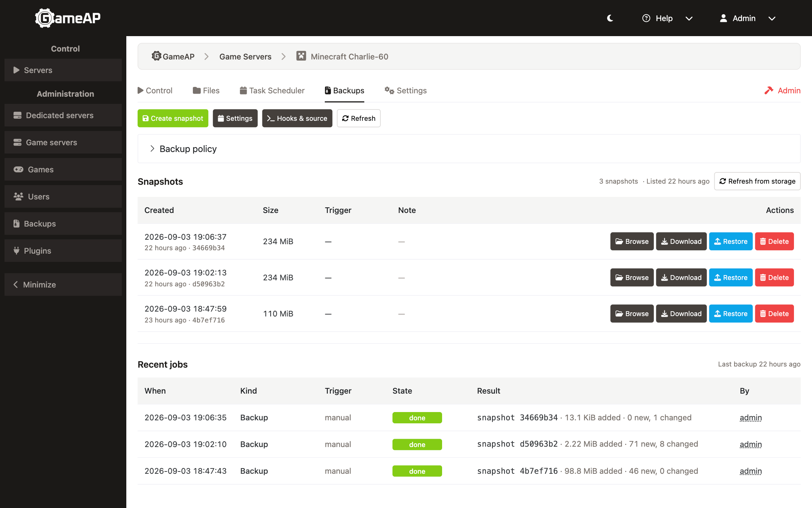Viewport: 812px width, 508px height.
Task: Click the Size column header
Action: (x=271, y=210)
